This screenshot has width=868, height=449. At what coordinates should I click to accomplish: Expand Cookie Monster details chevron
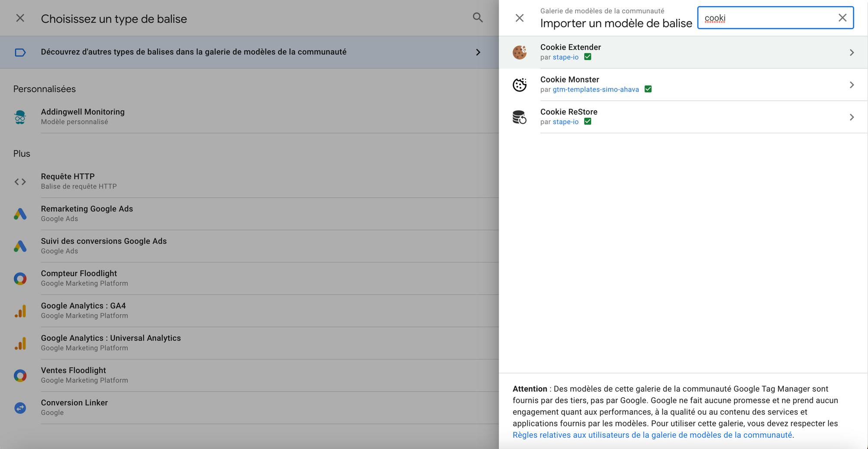click(x=852, y=85)
